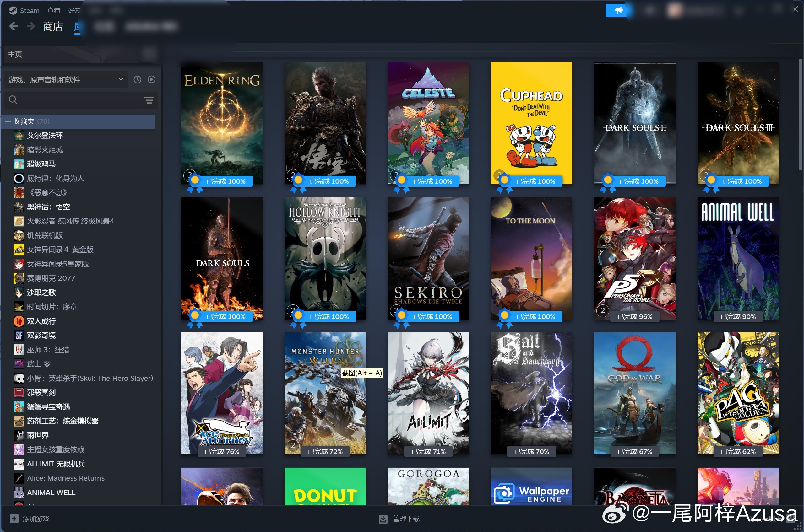This screenshot has width=804, height=532.
Task: Click the 沙耶之歌 icon in sidebar
Action: click(19, 293)
